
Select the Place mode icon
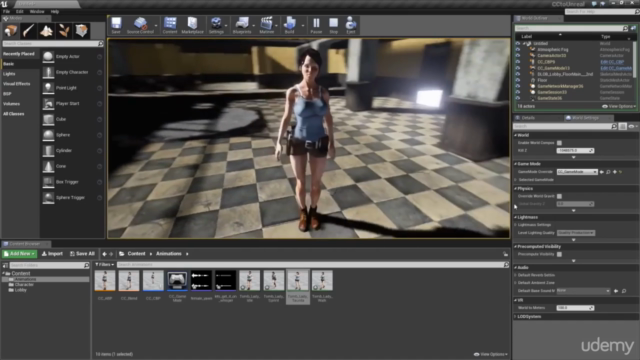[11, 31]
